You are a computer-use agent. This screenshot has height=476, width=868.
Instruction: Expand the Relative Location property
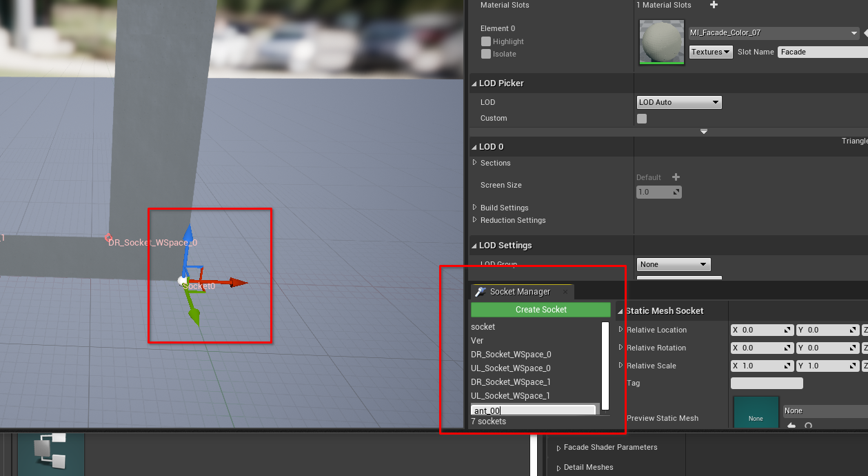coord(620,330)
